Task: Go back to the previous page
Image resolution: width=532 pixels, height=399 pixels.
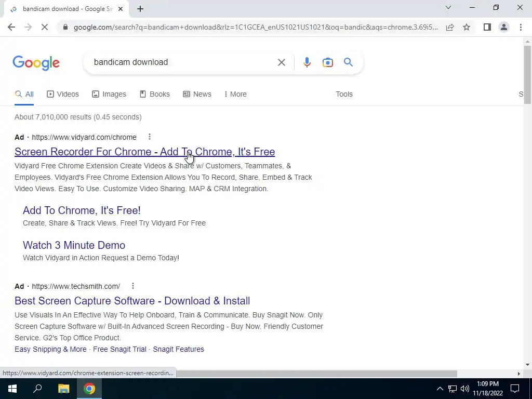Action: [x=11, y=27]
